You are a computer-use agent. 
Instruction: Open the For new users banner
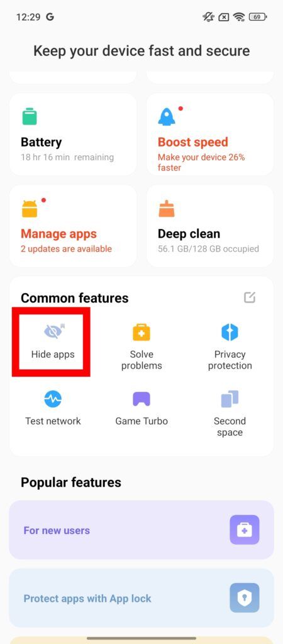pos(141,530)
